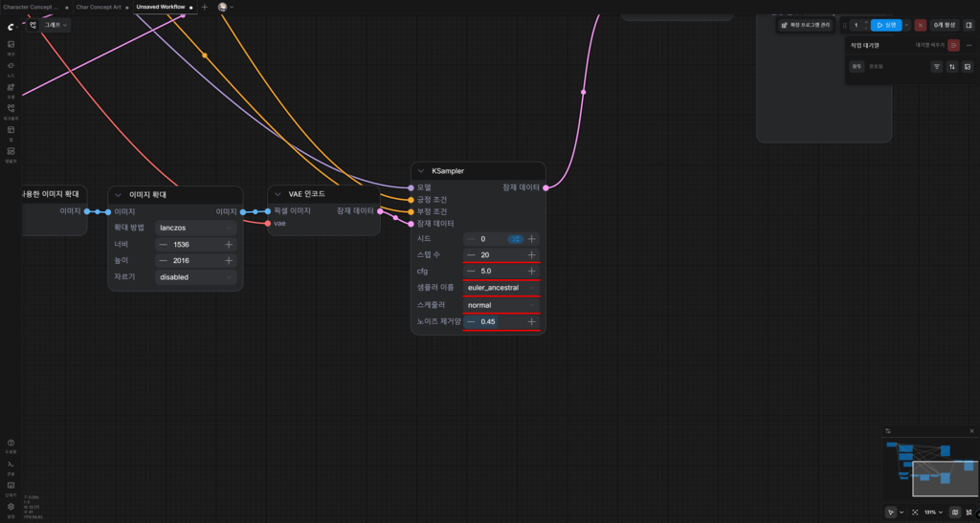Select the Unsaved Workflow tab
The height and width of the screenshot is (523, 980).
coord(165,7)
